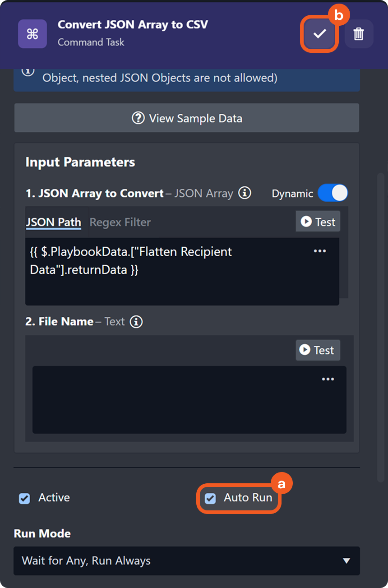Switch to the Regex Filter tab
This screenshot has width=388, height=588.
tap(120, 222)
